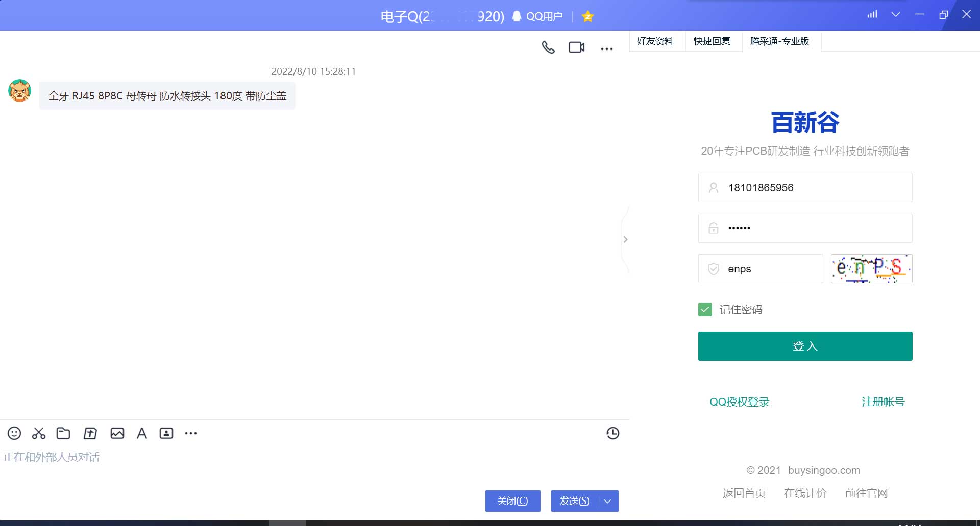Screen dimensions: 980x526
Task: Start a video call
Action: [576, 47]
